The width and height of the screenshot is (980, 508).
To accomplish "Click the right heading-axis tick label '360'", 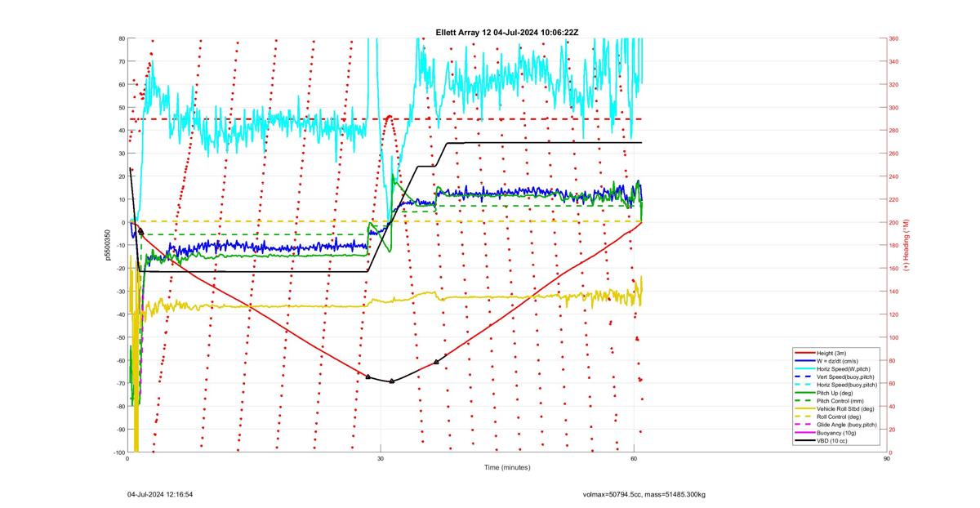I will tap(894, 38).
